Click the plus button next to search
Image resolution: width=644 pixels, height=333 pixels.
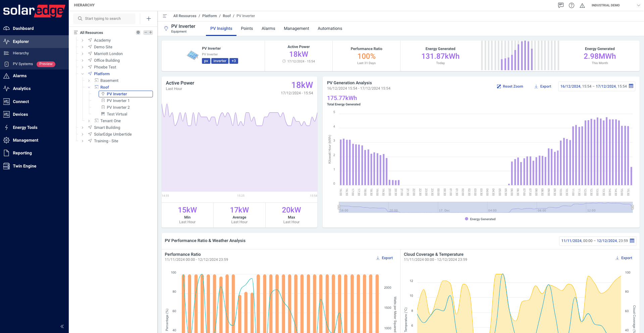pyautogui.click(x=149, y=19)
